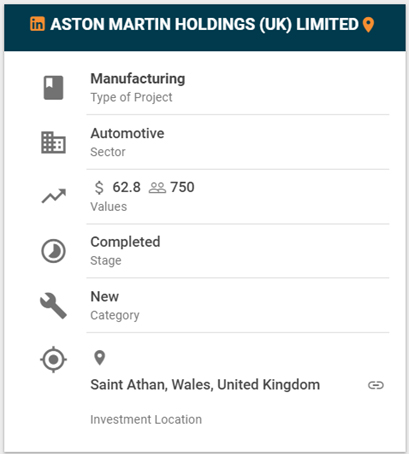
Task: Click the dollar sign icon
Action: click(x=99, y=188)
